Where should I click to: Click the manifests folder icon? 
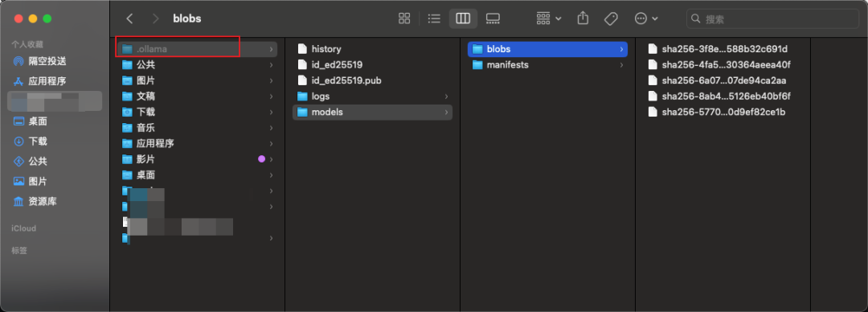pyautogui.click(x=477, y=65)
